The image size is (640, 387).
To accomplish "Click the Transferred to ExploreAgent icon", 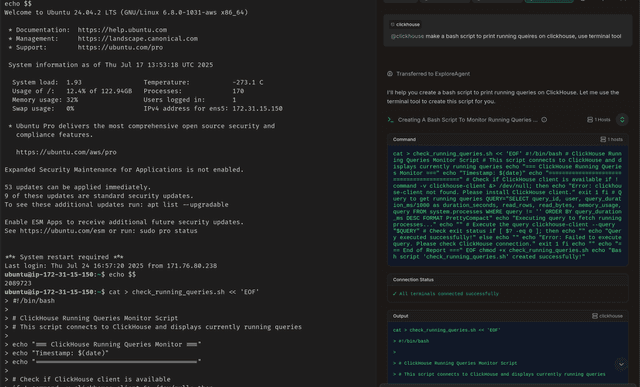I will [390, 74].
